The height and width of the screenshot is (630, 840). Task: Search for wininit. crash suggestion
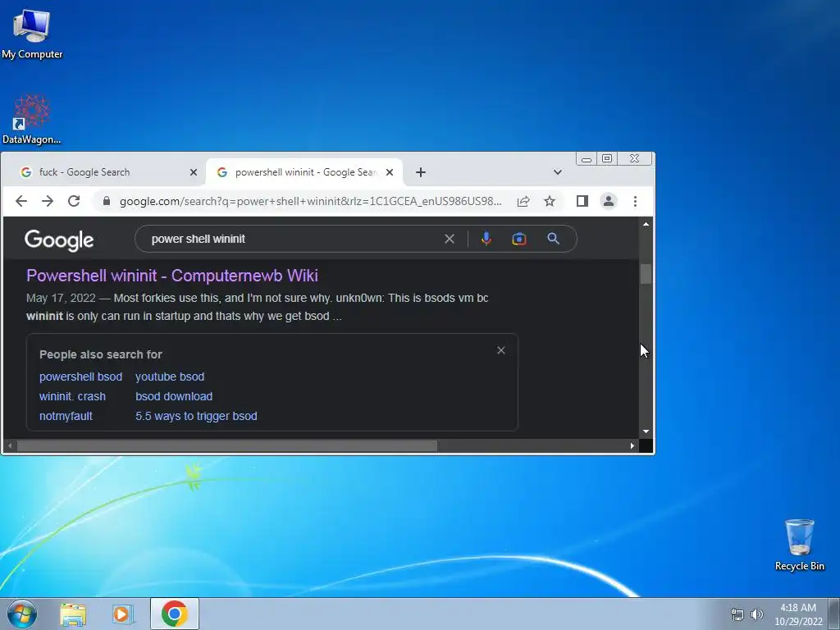click(72, 396)
